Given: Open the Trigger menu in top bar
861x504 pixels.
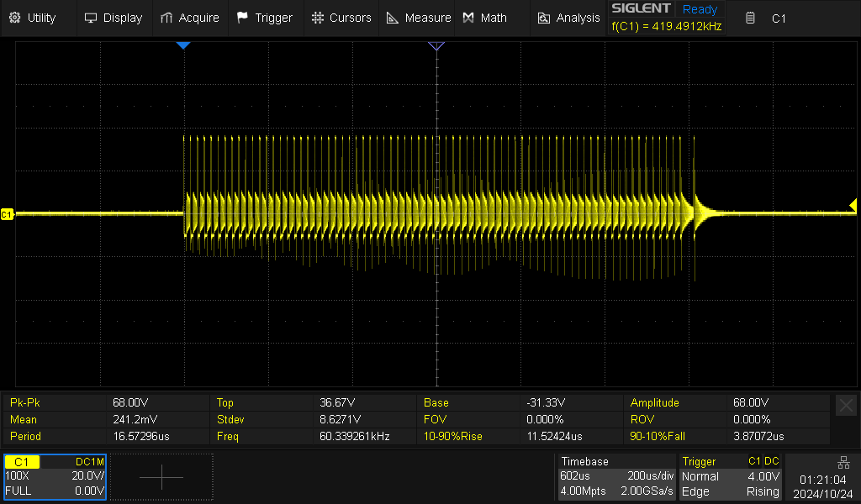Looking at the screenshot, I should 265,18.
